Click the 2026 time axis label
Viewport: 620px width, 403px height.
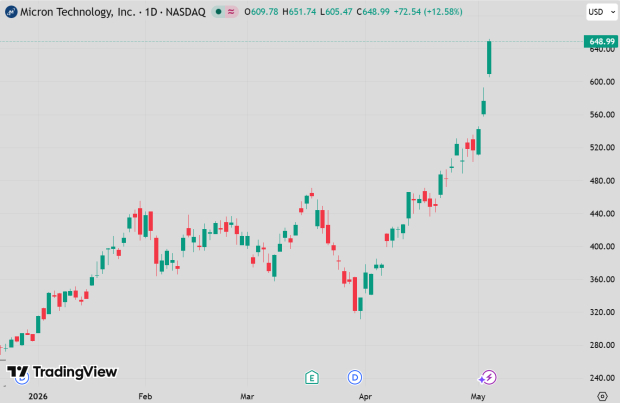38,396
